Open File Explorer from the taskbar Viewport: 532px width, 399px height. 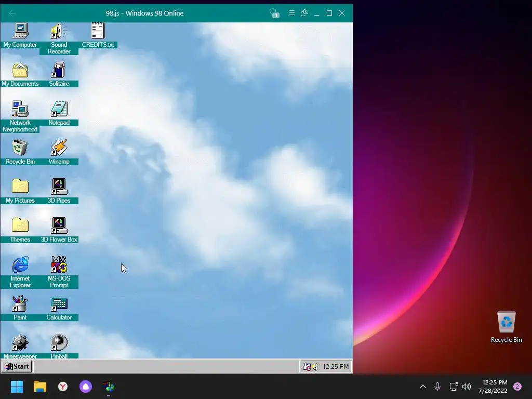click(39, 387)
